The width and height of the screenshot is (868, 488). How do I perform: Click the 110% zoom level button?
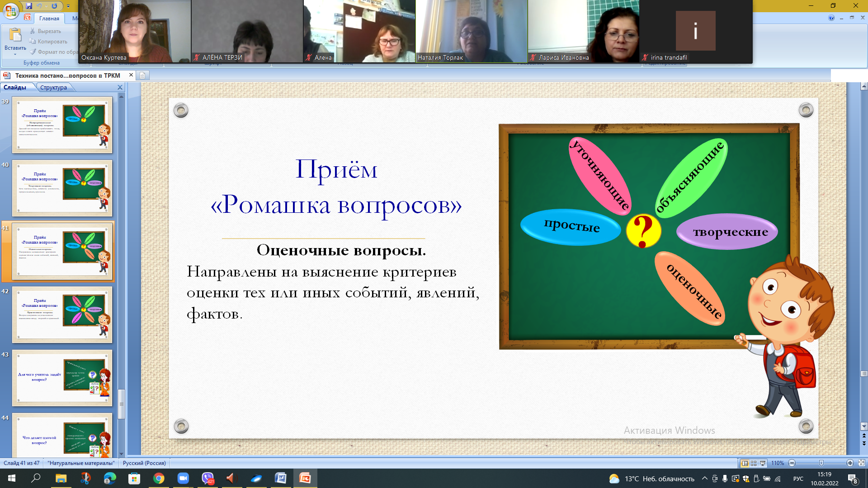click(777, 463)
